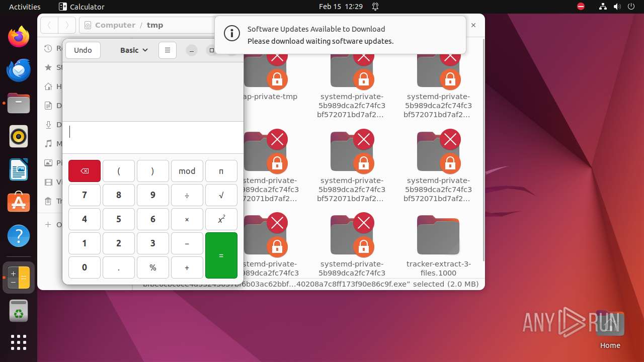Click the number 3 key
Screen dimensions: 644x362
(x=153, y=243)
